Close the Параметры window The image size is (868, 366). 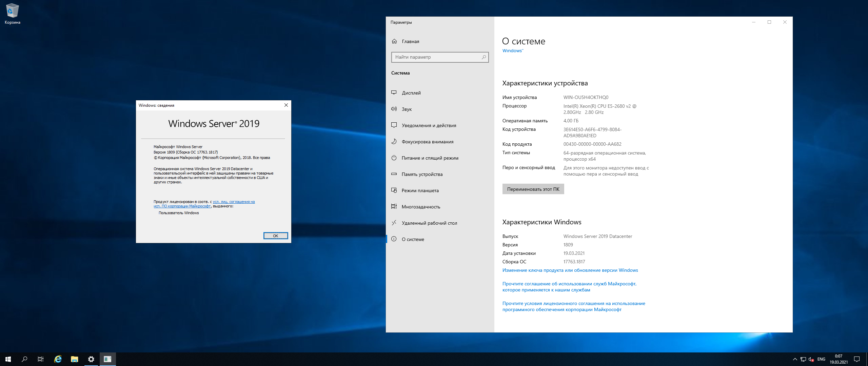point(785,22)
